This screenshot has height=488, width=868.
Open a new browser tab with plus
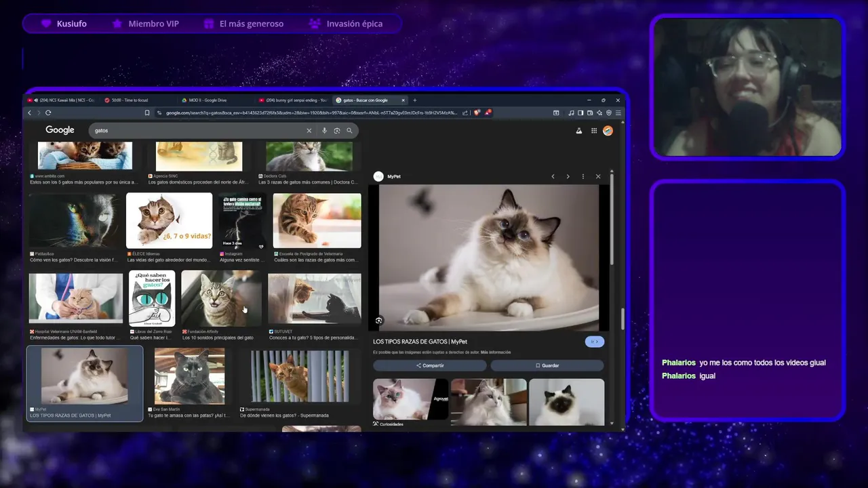click(415, 100)
